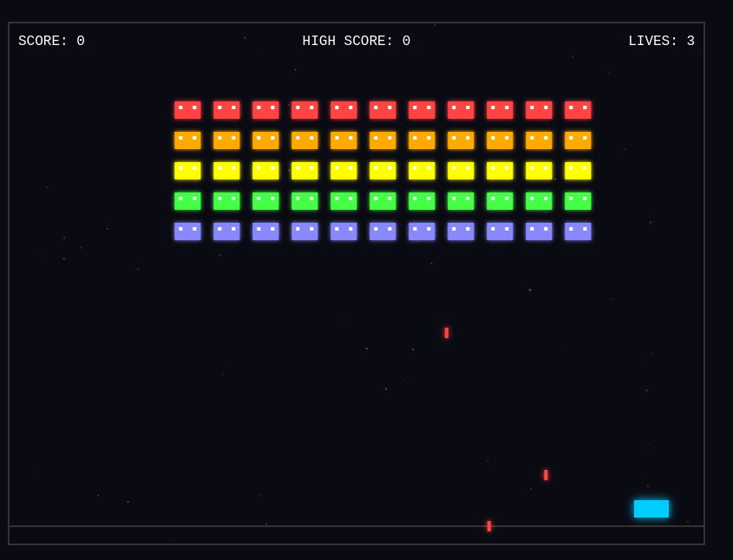Select the second yellow invader from right

tap(539, 171)
